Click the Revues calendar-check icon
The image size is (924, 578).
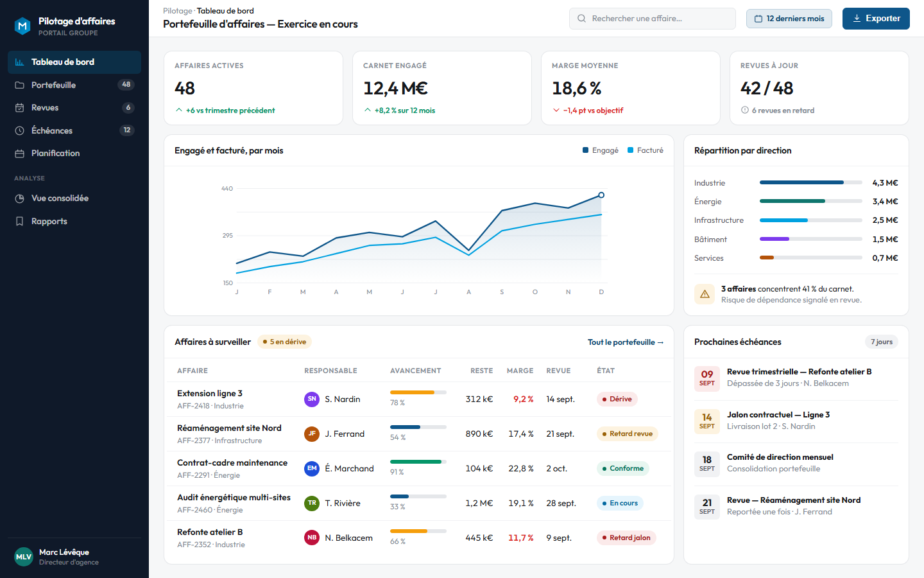[x=19, y=108]
